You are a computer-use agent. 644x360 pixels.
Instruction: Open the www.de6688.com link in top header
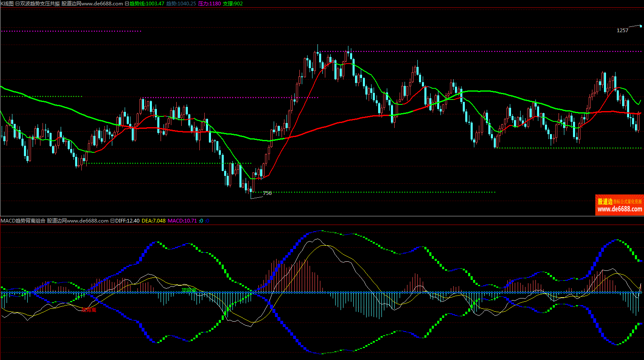point(102,4)
